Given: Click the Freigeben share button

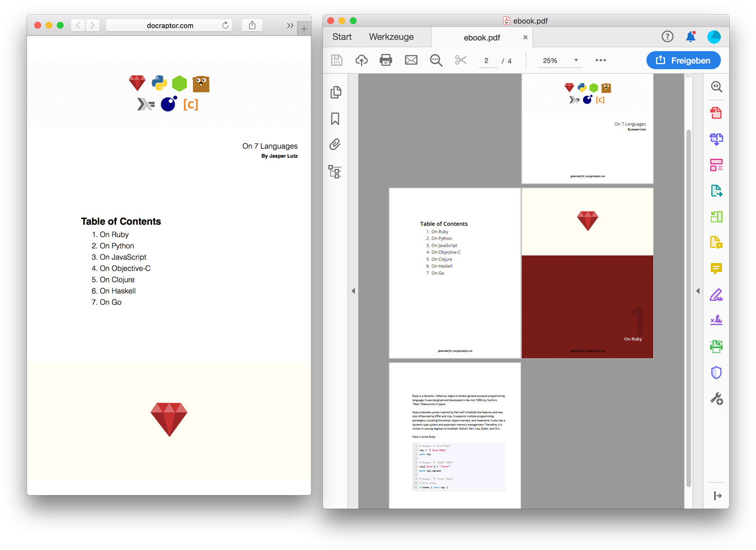Looking at the screenshot, I should (x=683, y=60).
